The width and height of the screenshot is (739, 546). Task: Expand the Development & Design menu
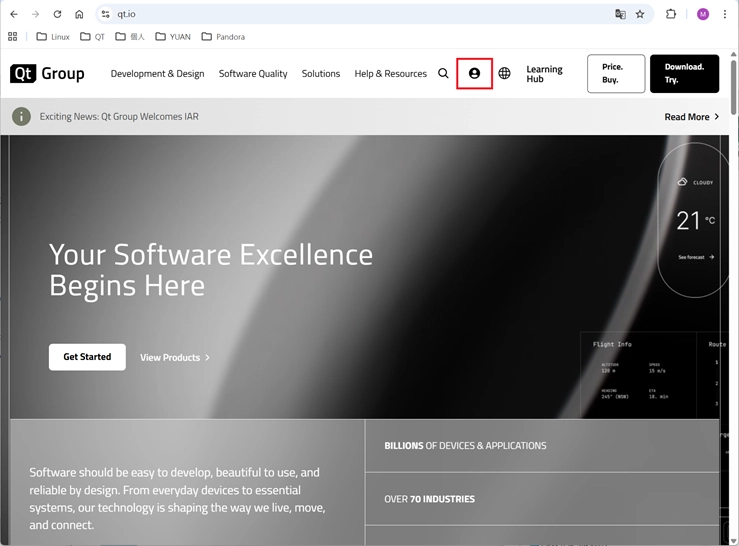(157, 73)
